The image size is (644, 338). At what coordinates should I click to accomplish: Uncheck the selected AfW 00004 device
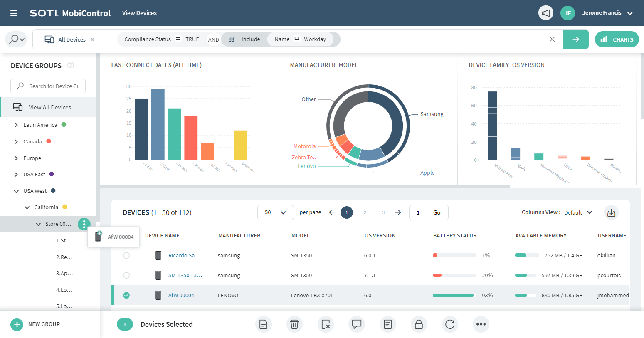(x=126, y=295)
